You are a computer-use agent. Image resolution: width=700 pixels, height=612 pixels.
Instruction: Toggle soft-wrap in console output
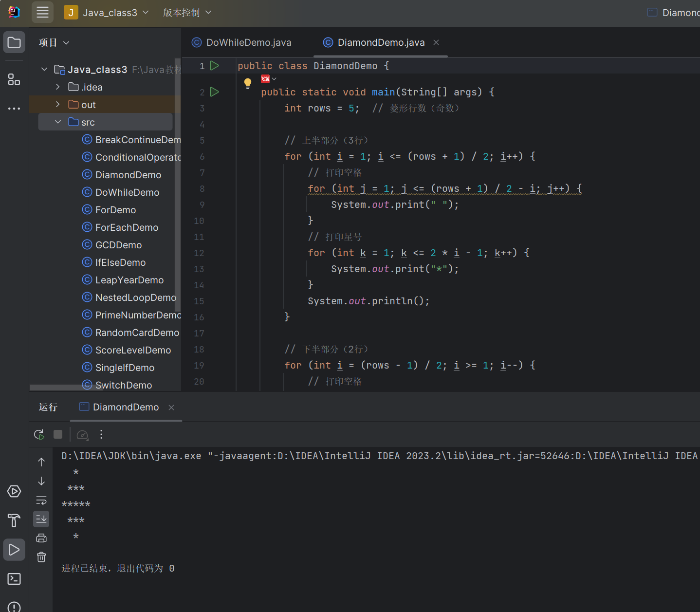pyautogui.click(x=41, y=501)
